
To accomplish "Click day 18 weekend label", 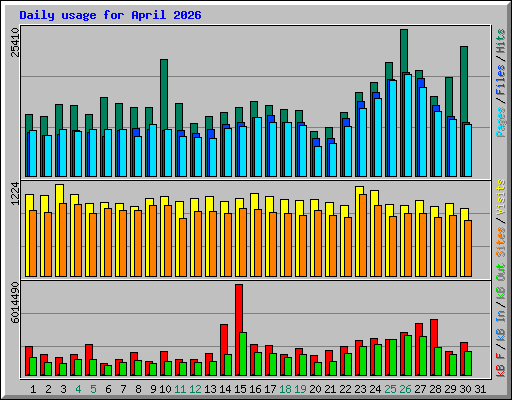I will pos(285,389).
